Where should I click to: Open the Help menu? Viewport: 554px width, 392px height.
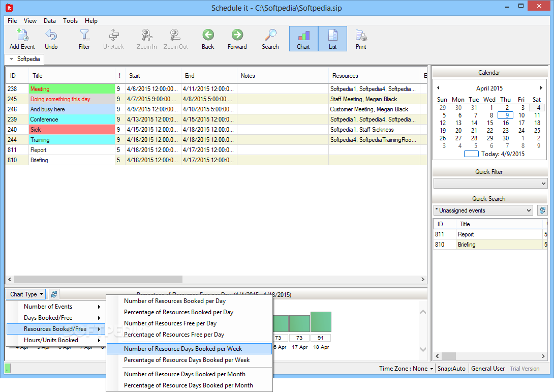point(91,20)
